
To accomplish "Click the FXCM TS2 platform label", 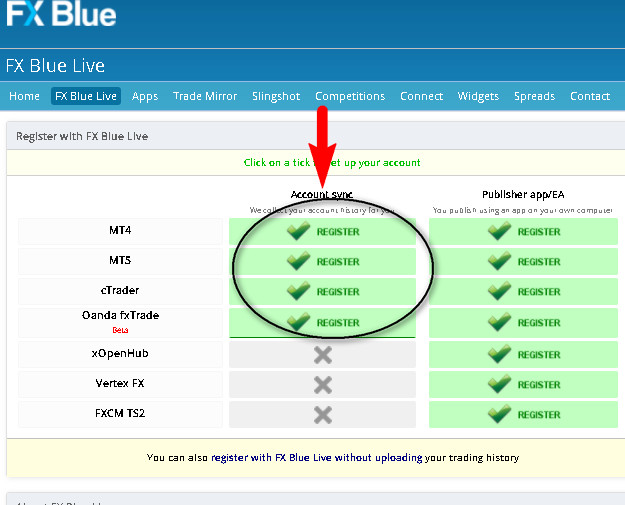I will click(120, 413).
